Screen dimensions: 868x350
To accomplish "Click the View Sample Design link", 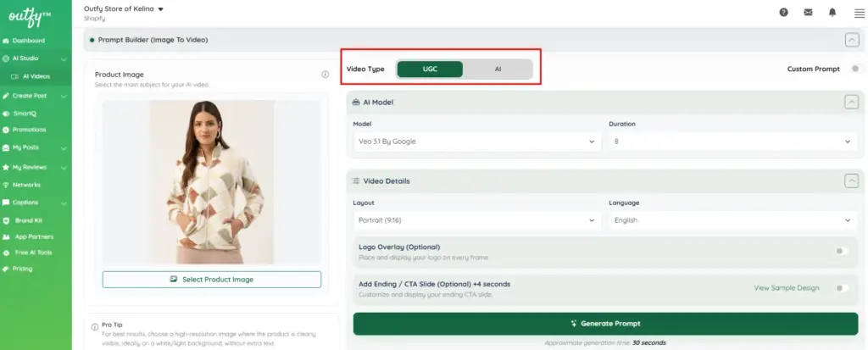I will pyautogui.click(x=786, y=288).
